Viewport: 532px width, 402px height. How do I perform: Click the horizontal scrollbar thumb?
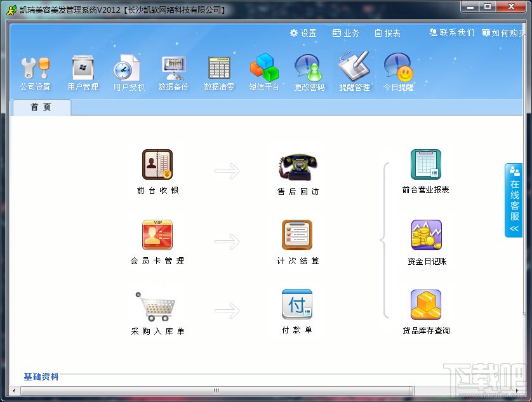[216, 391]
